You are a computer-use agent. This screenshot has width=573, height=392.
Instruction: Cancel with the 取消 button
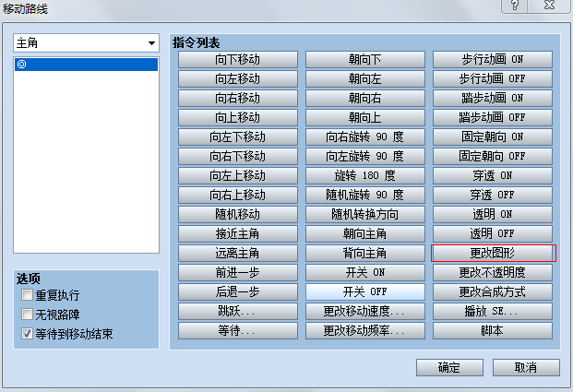click(x=526, y=367)
